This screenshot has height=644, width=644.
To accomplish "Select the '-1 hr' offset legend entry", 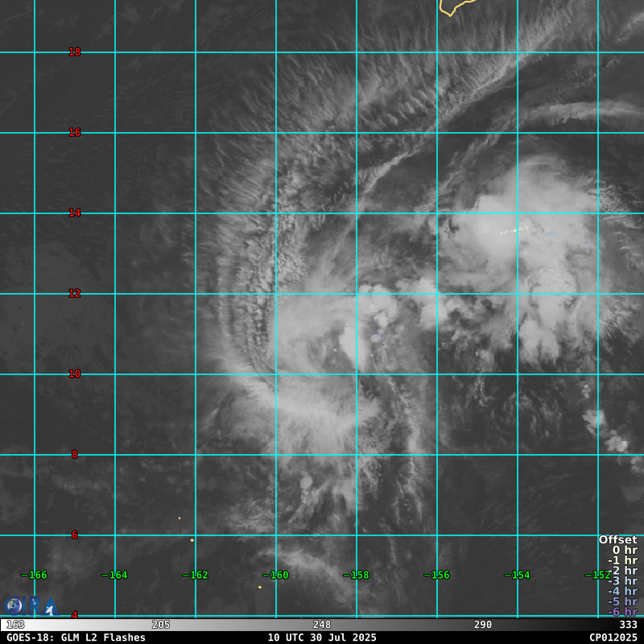I will point(621,560).
